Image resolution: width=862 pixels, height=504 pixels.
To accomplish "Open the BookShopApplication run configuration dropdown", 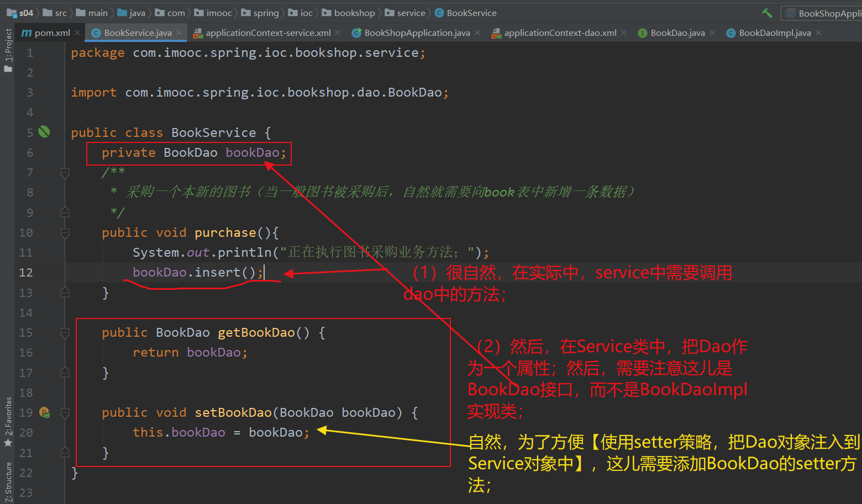I will click(x=823, y=12).
